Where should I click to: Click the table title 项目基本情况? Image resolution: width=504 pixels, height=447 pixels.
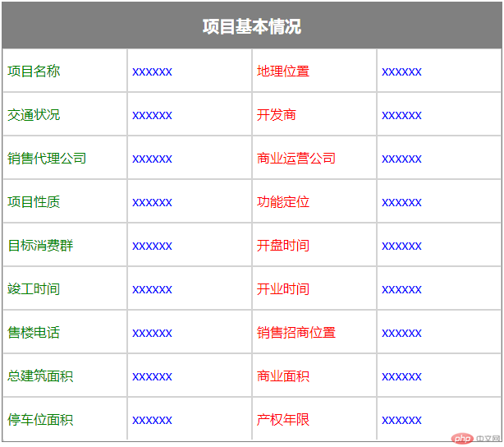[x=252, y=26]
